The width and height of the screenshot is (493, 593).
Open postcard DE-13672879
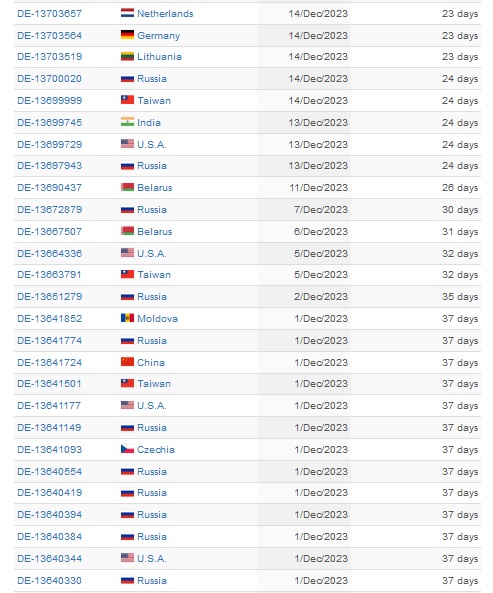pyautogui.click(x=50, y=210)
